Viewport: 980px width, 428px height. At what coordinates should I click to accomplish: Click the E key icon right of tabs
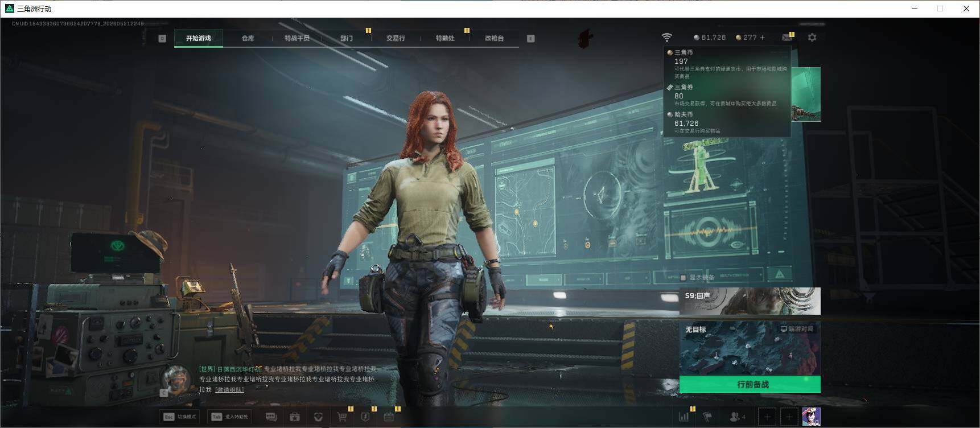coord(530,38)
